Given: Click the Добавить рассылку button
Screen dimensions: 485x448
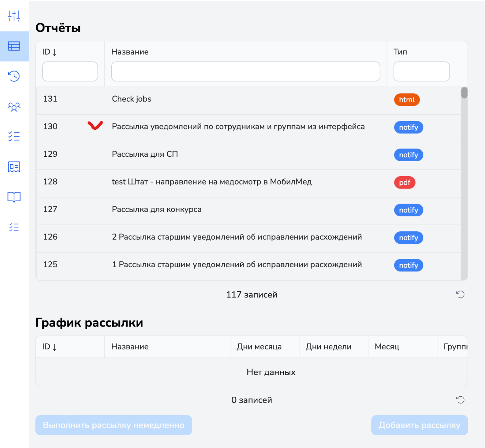Looking at the screenshot, I should [419, 425].
